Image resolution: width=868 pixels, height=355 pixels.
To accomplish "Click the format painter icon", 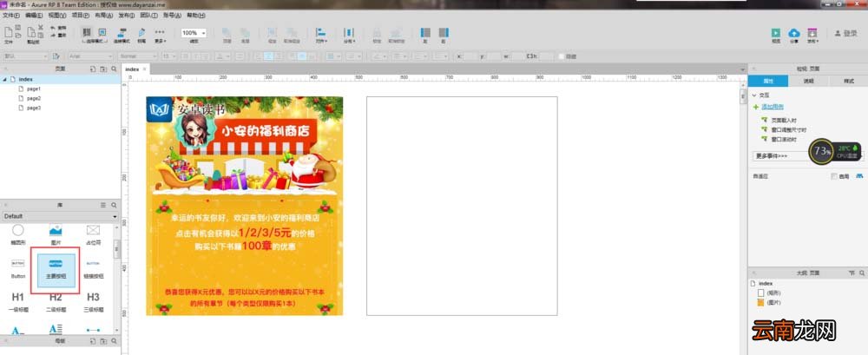I will [x=56, y=56].
